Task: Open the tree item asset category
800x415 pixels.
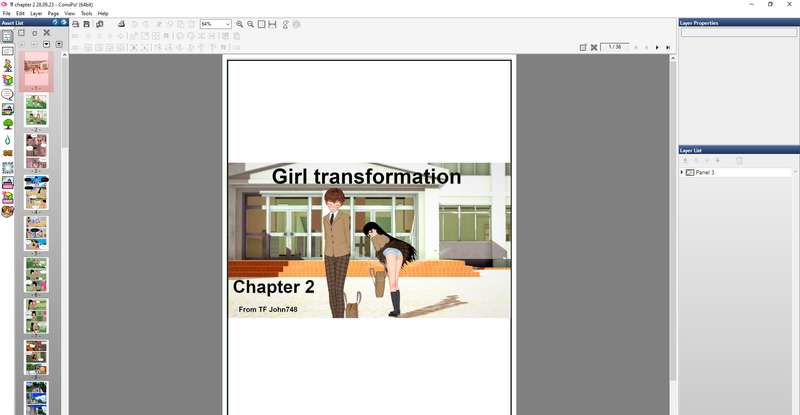Action: 7,124
